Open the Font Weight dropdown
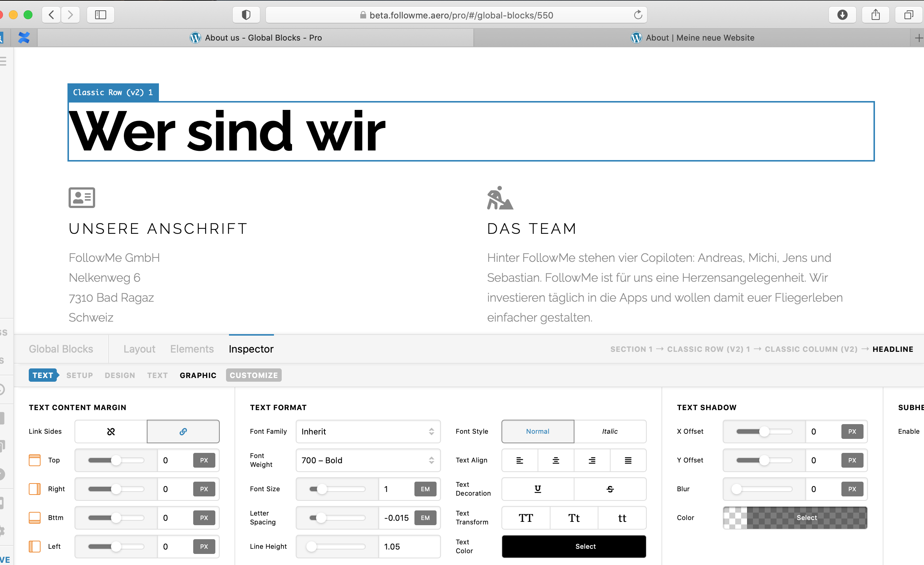The width and height of the screenshot is (924, 565). (368, 460)
